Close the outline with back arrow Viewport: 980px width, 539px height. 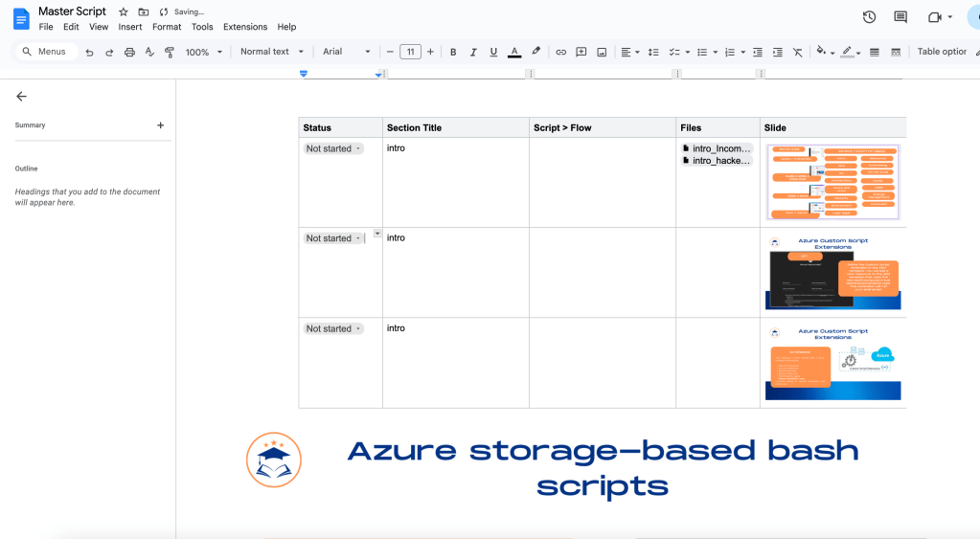[x=21, y=96]
